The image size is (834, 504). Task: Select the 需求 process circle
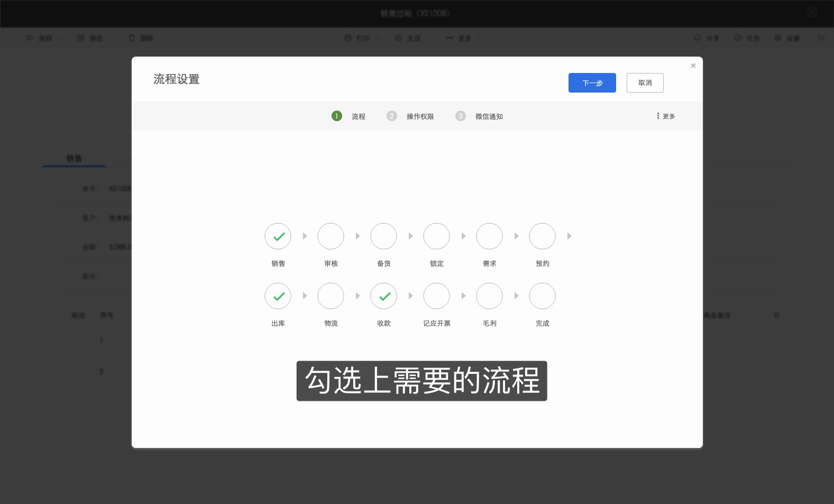click(489, 236)
